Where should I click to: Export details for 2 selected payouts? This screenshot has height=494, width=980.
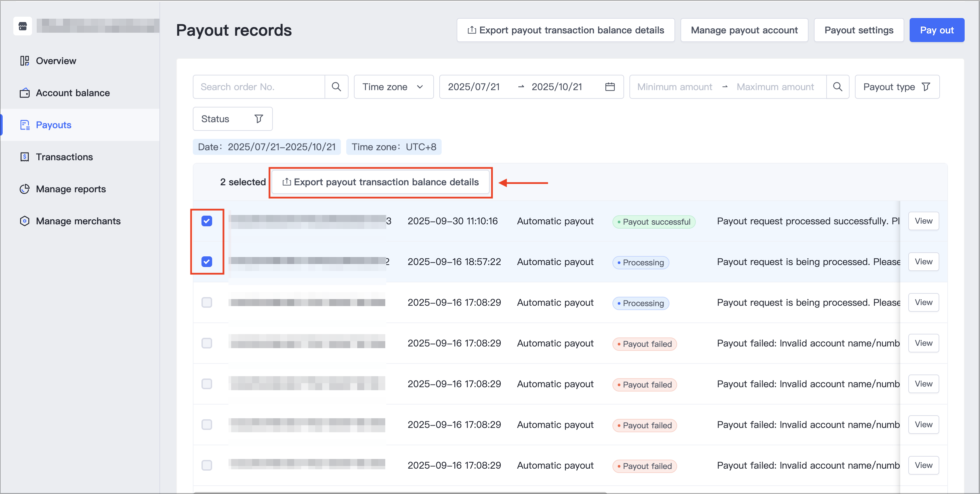pyautogui.click(x=381, y=182)
